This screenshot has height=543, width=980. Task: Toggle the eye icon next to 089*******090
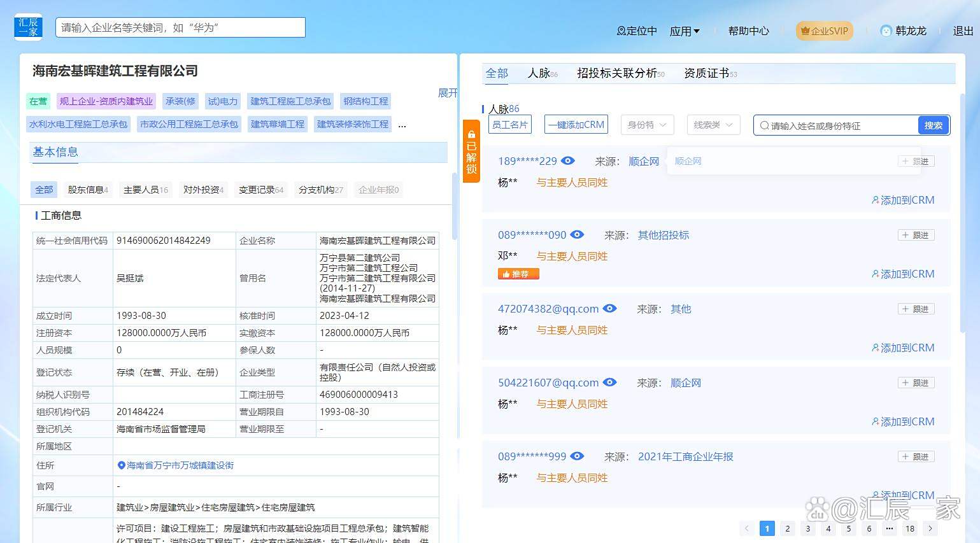[x=577, y=235]
